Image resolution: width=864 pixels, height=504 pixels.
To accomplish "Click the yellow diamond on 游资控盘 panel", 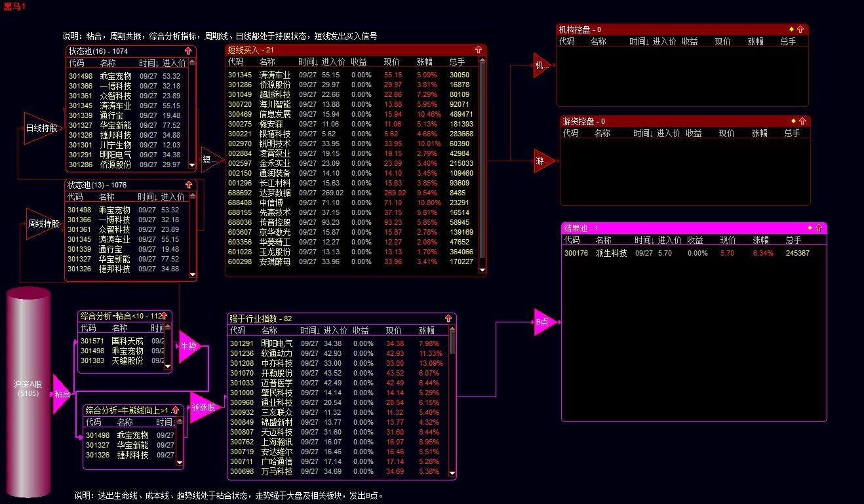I will [793, 121].
